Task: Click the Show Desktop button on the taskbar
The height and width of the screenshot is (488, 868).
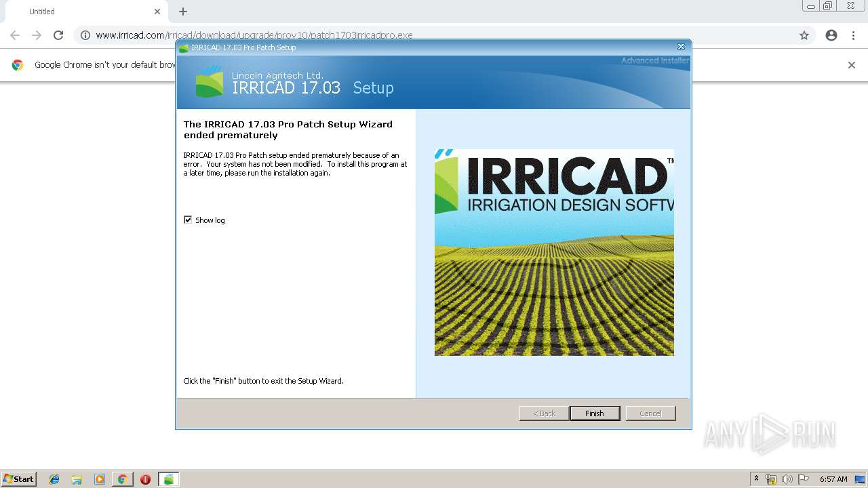Action: point(860,479)
